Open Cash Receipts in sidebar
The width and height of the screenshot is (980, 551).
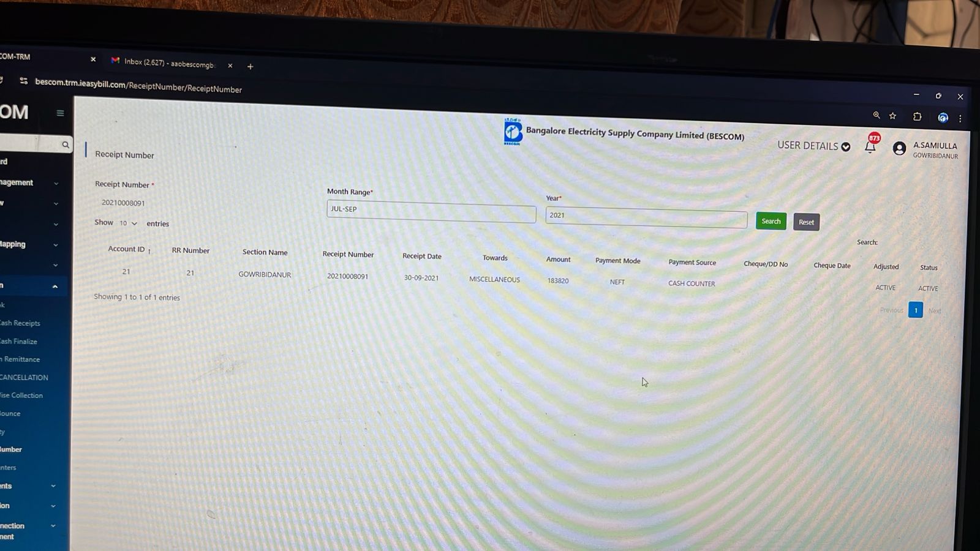click(x=20, y=323)
